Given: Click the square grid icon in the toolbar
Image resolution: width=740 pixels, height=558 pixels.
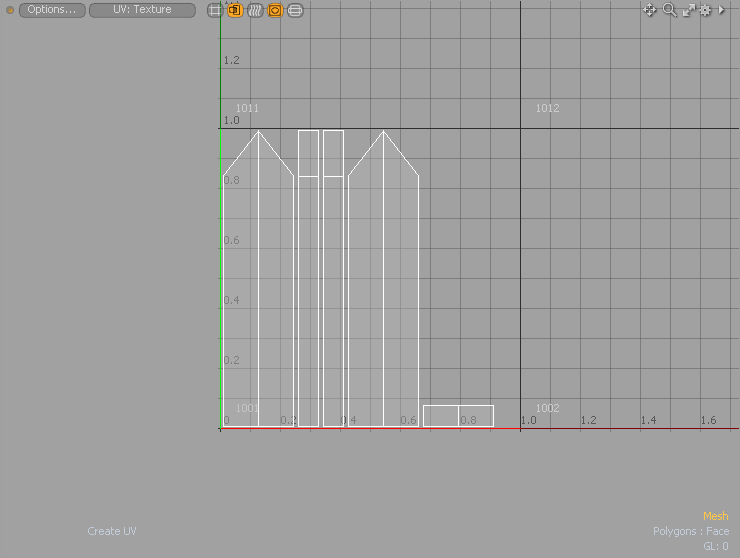Looking at the screenshot, I should click(215, 11).
